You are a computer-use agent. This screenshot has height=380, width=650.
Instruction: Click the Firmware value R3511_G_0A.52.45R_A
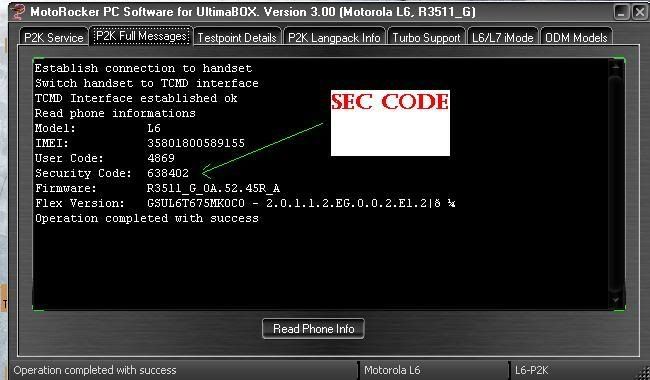pyautogui.click(x=213, y=189)
